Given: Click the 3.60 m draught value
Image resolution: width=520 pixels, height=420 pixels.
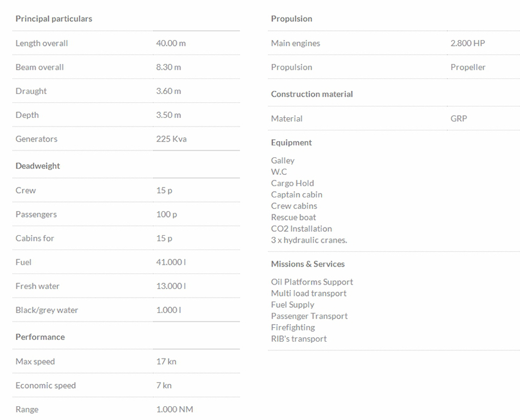Looking at the screenshot, I should pyautogui.click(x=169, y=91).
